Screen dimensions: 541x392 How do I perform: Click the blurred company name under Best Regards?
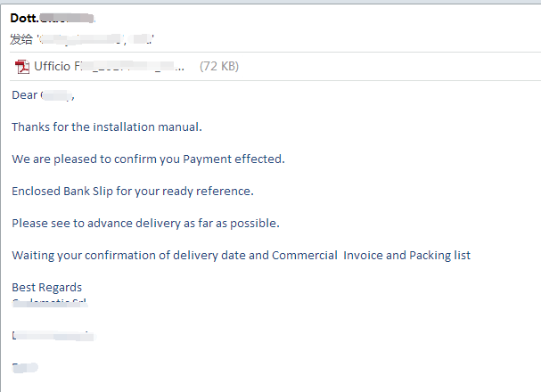click(x=50, y=303)
